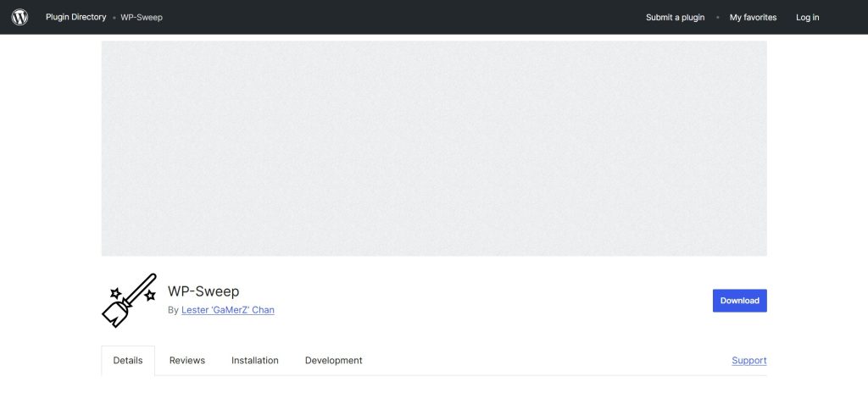Click the WordPress logo icon
Screen dimensions: 868x404
click(19, 17)
